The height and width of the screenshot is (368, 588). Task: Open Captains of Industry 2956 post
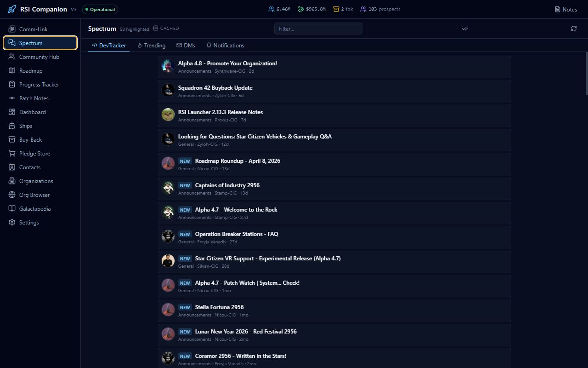[334, 189]
